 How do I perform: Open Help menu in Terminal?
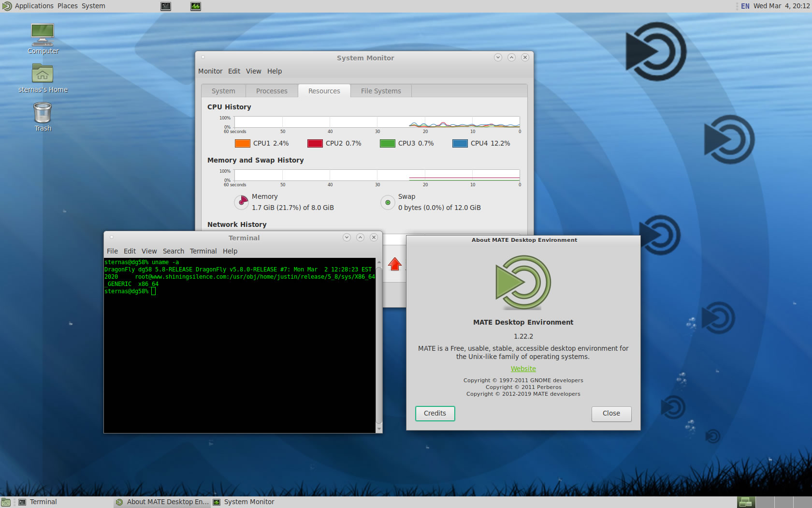[x=230, y=251]
